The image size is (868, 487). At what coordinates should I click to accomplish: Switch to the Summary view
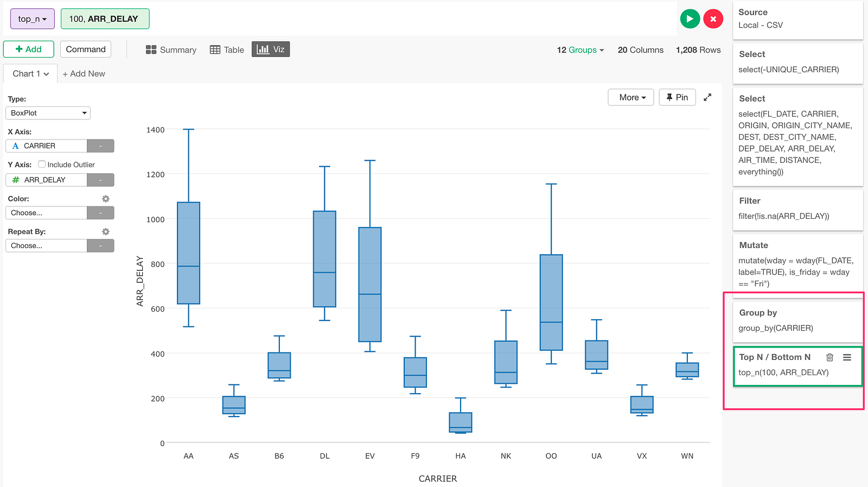click(171, 49)
